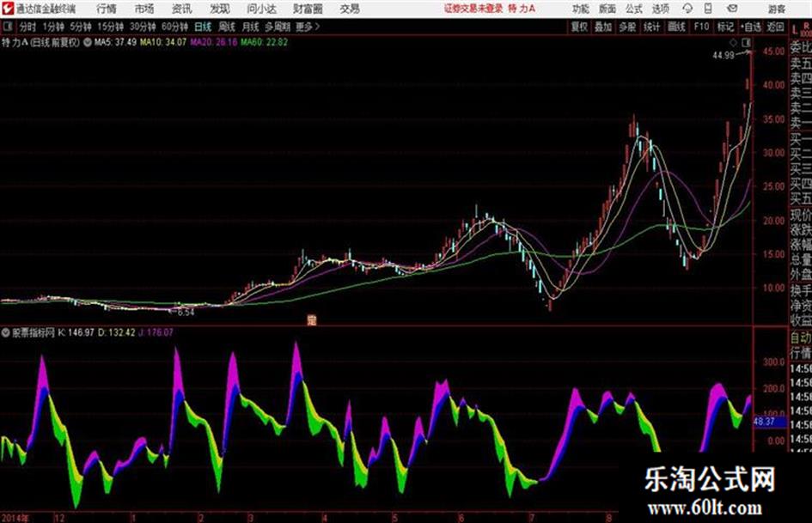Viewport: 812px width, 523px height.
Task: Click the 通达信 application logo icon
Action: coord(7,9)
